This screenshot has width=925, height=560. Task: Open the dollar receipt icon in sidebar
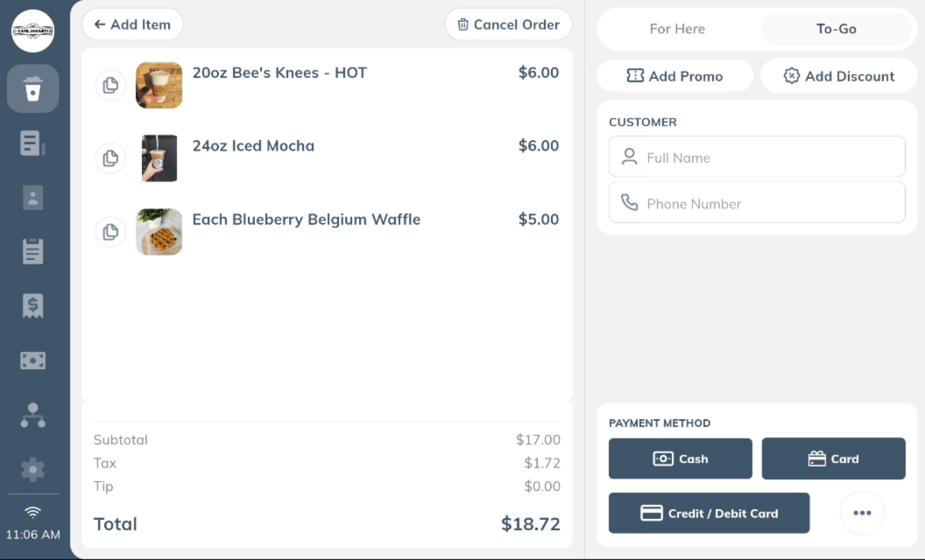coord(33,306)
